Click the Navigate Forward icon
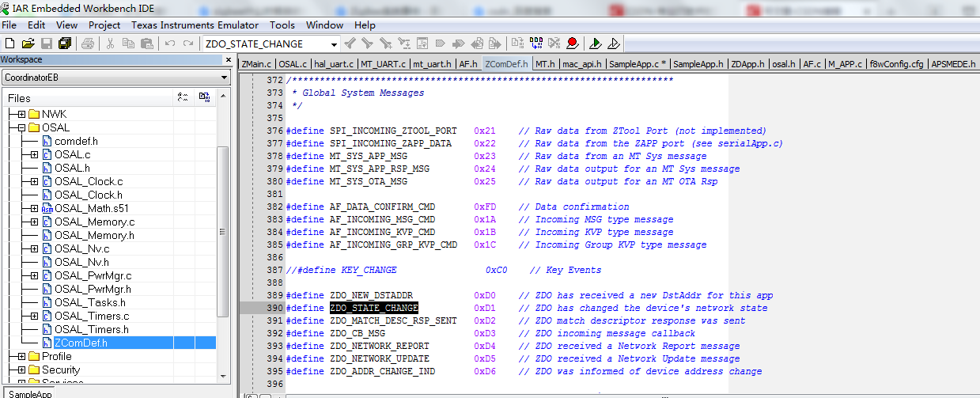The width and height of the screenshot is (980, 398). [494, 44]
